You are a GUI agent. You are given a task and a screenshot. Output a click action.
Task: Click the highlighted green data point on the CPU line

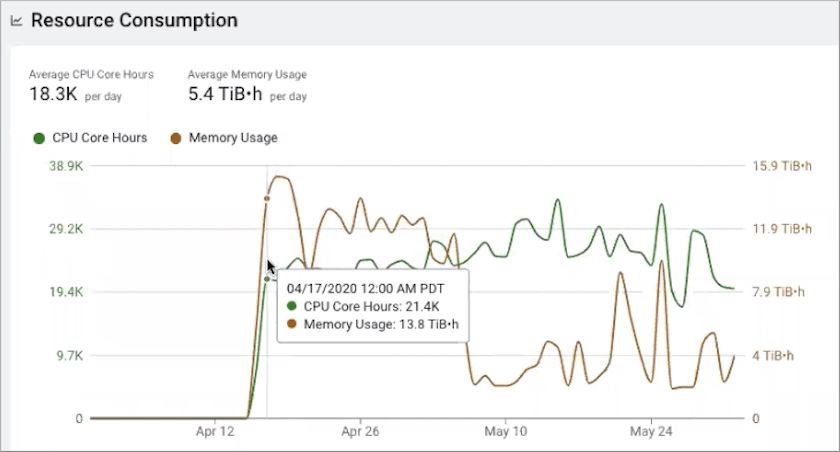coord(267,279)
